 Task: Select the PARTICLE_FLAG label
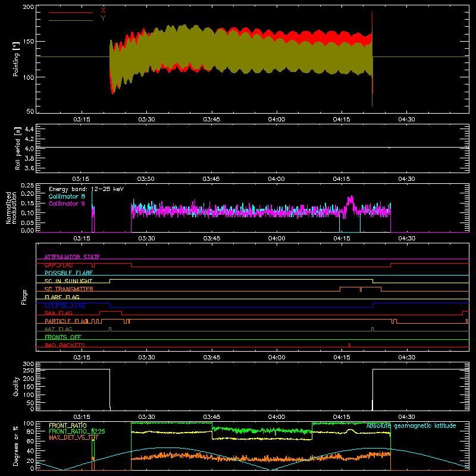pyautogui.click(x=67, y=321)
